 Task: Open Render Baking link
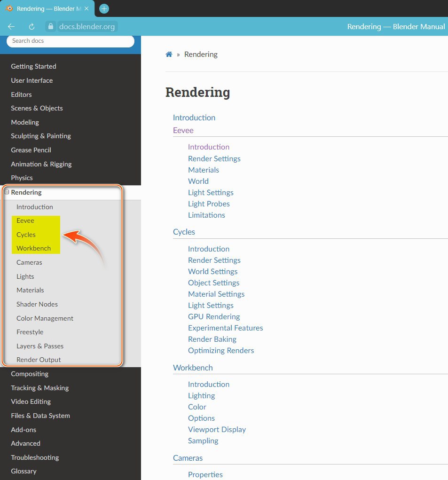point(212,339)
